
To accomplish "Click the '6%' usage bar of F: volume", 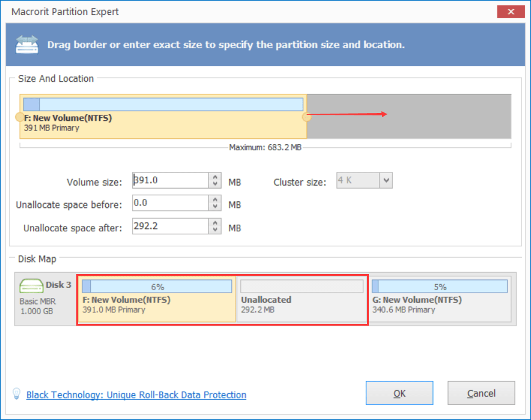I will click(x=157, y=287).
